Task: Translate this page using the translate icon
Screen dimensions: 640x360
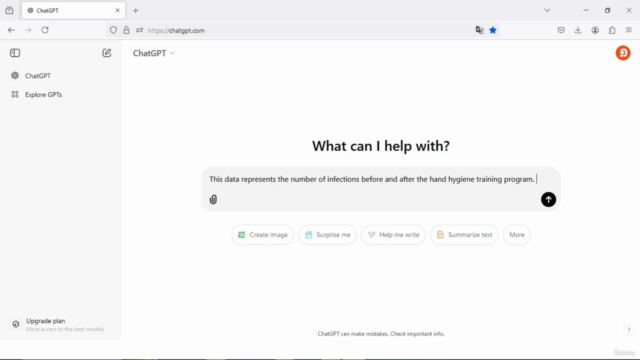Action: (x=480, y=30)
